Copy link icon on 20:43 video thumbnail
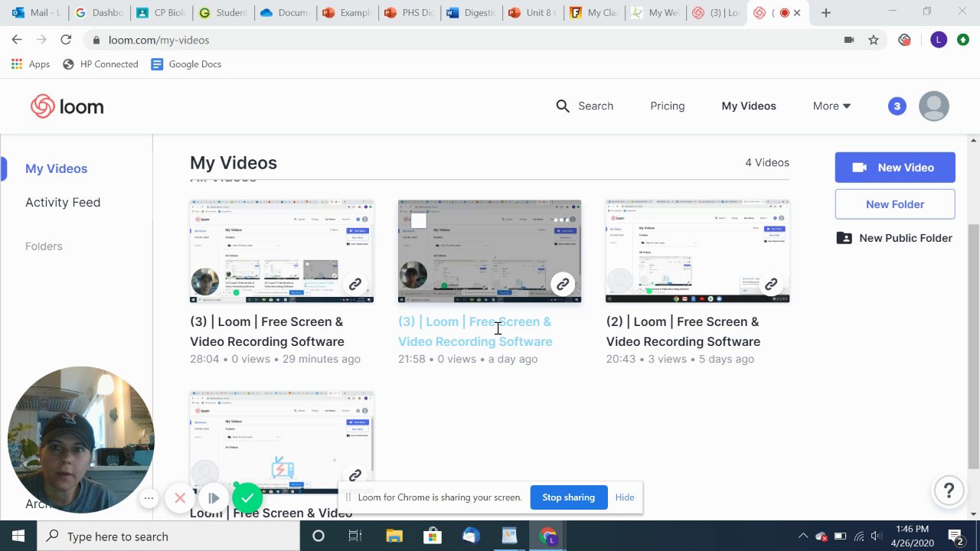980x551 pixels. 771,284
